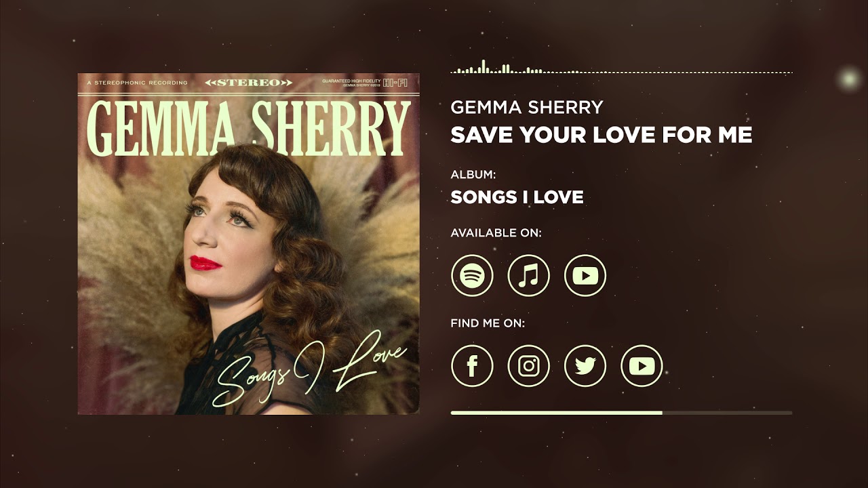Screen dimensions: 868x488
Task: Click the large Gemma Sherry cover heading
Action: pyautogui.click(x=249, y=129)
